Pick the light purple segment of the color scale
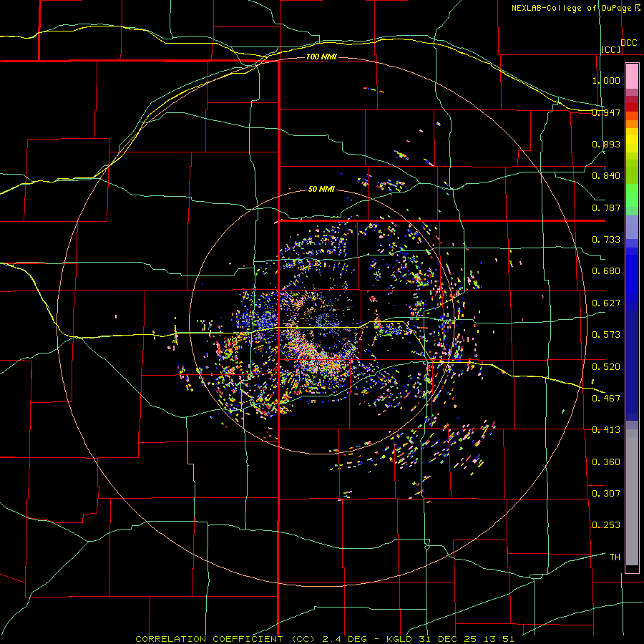644x644 pixels. [x=632, y=228]
